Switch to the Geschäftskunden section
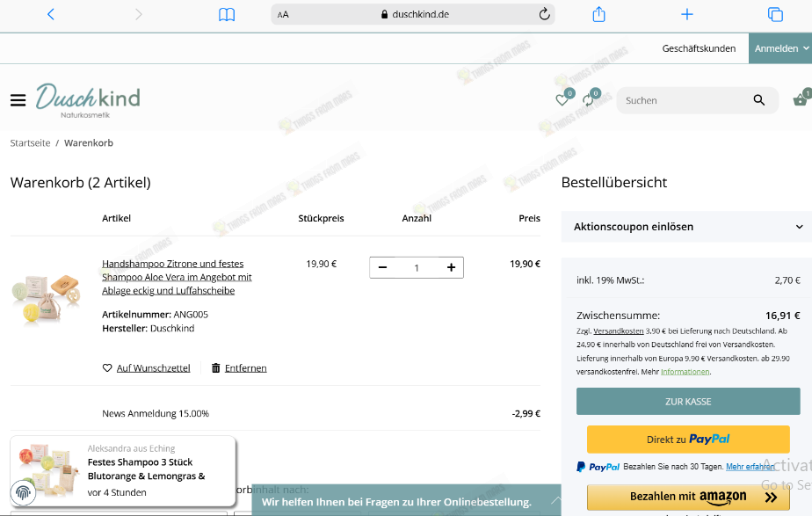This screenshot has height=516, width=812. tap(699, 47)
